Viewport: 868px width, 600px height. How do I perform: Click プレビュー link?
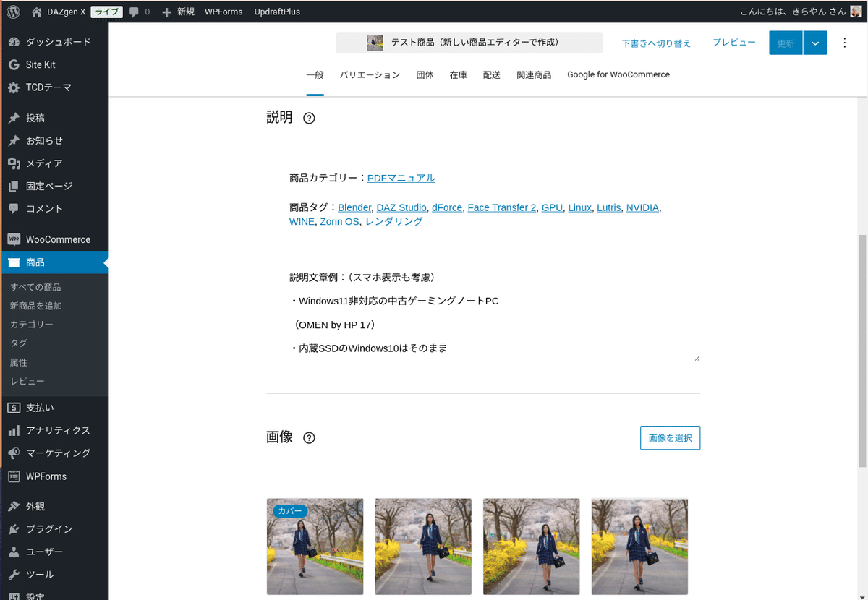tap(734, 43)
